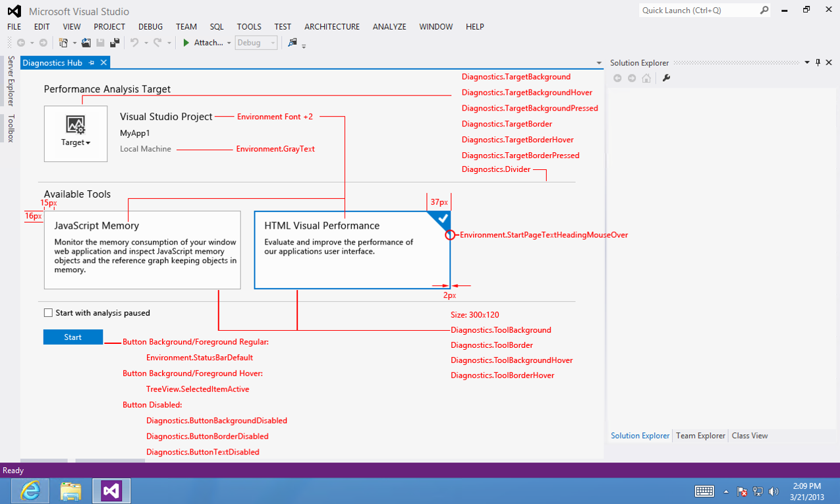Click the Find in Files toolbar icon
This screenshot has height=504, width=840.
[293, 43]
